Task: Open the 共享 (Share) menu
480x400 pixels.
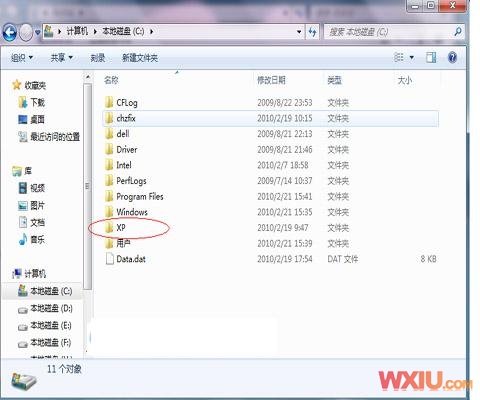Action: click(61, 58)
